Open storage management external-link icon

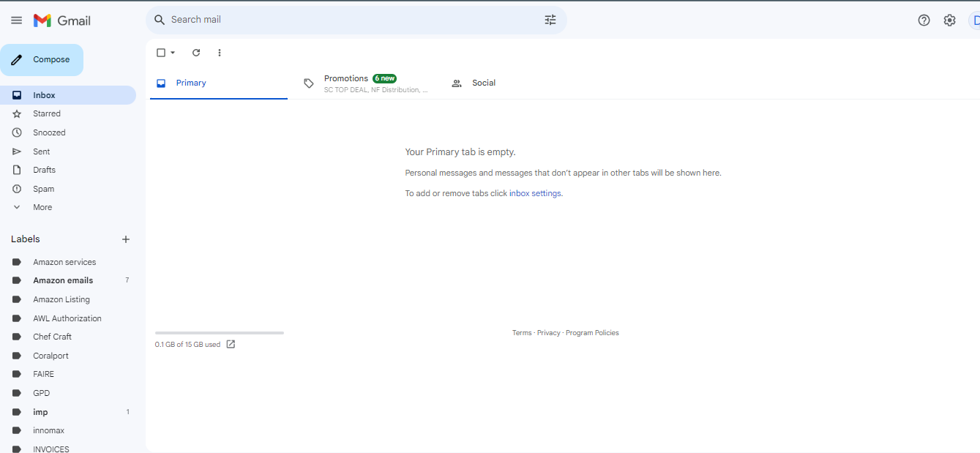(x=231, y=344)
